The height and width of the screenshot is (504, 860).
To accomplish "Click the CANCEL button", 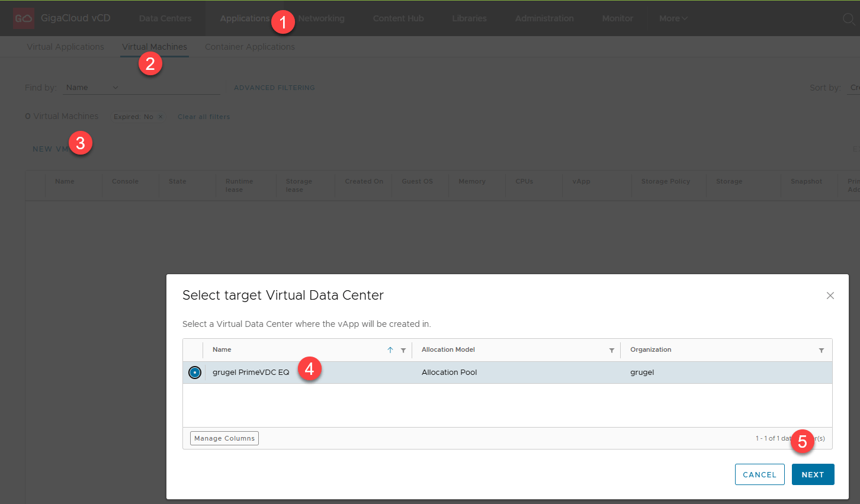I will [x=759, y=474].
